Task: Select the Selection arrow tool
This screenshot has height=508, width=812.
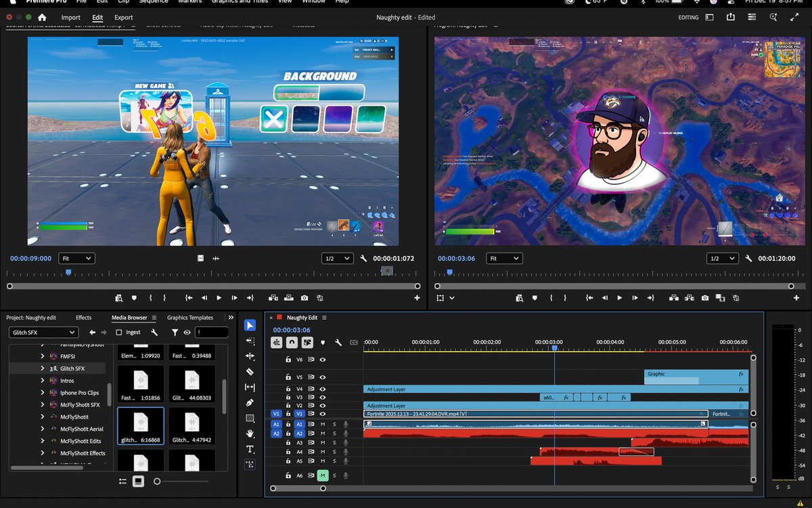Action: pyautogui.click(x=250, y=326)
